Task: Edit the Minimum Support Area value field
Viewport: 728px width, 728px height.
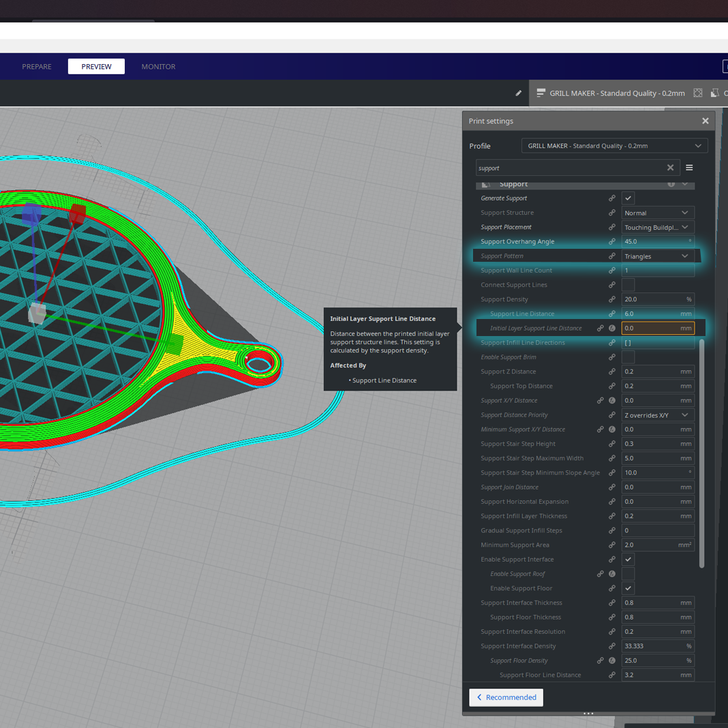Action: tap(658, 545)
